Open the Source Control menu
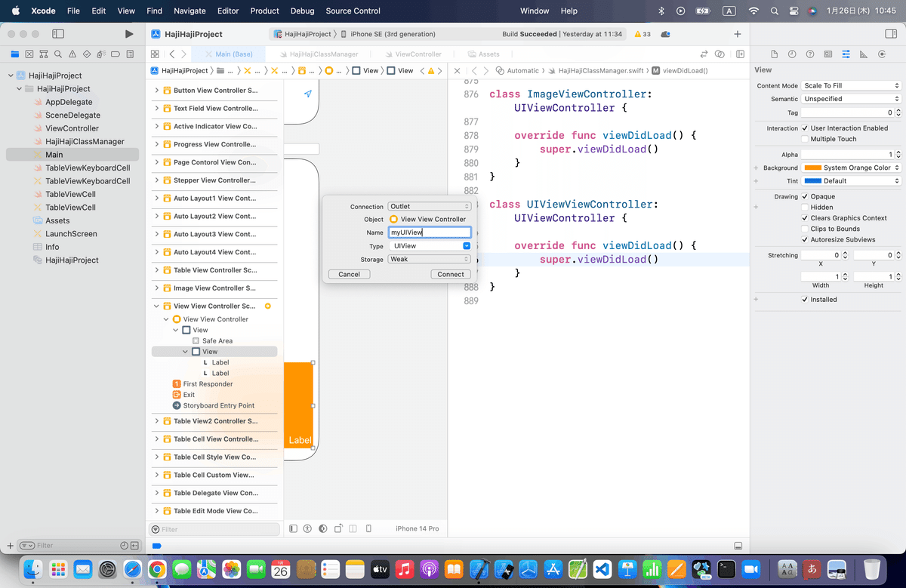906x588 pixels. coord(353,11)
